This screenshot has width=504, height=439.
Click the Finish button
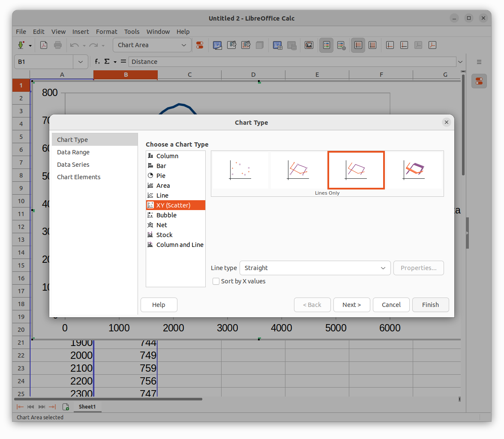click(430, 305)
